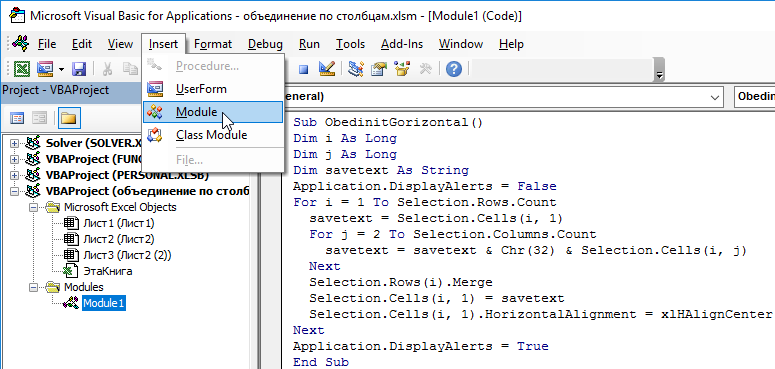The image size is (775, 369).
Task: Click the View Microsoft Excel toolbar icon
Action: tap(21, 69)
